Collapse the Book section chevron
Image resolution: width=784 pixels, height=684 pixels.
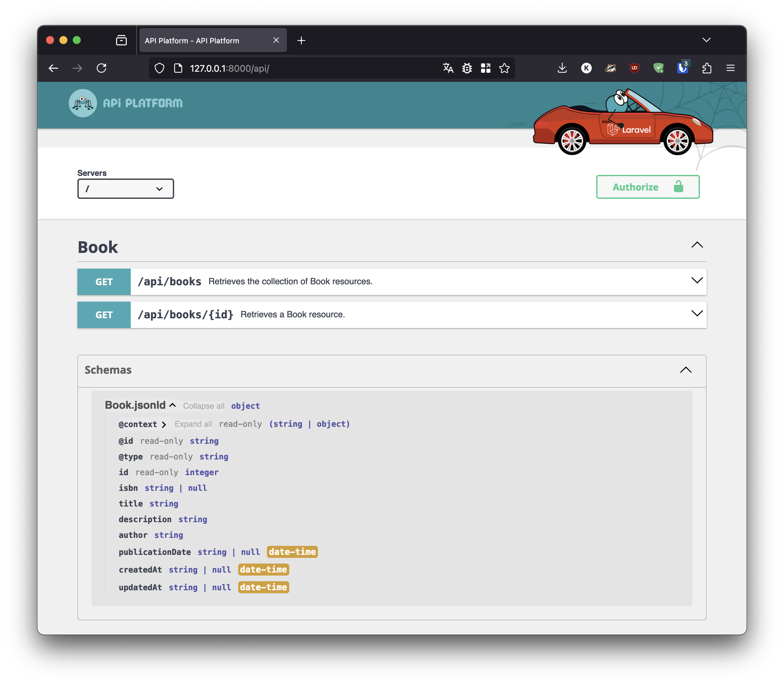[697, 245]
